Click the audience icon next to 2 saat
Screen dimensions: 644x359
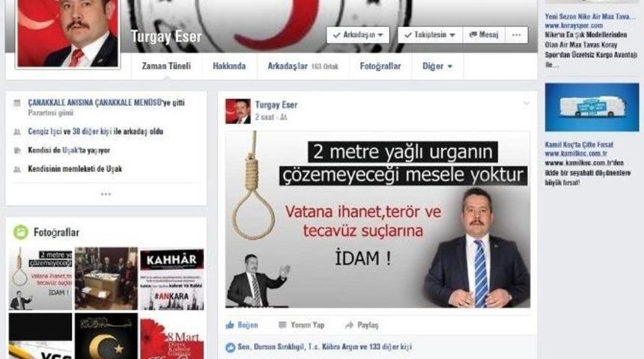[283, 117]
